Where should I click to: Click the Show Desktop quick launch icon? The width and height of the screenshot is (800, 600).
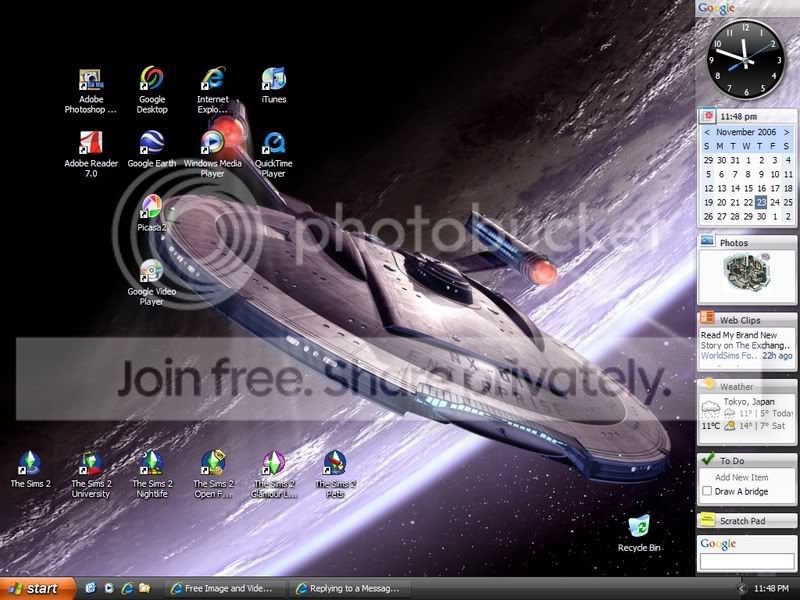(x=90, y=588)
